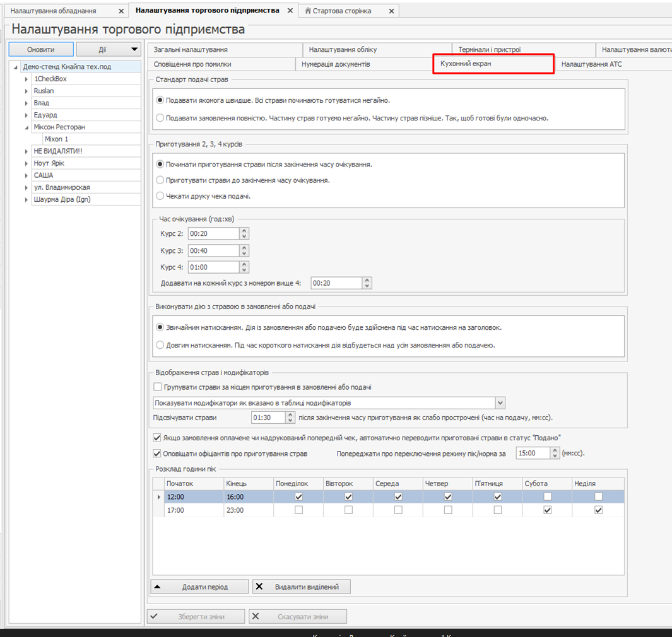This screenshot has width=672, height=637.
Task: Click Додати період button
Action: 199,587
